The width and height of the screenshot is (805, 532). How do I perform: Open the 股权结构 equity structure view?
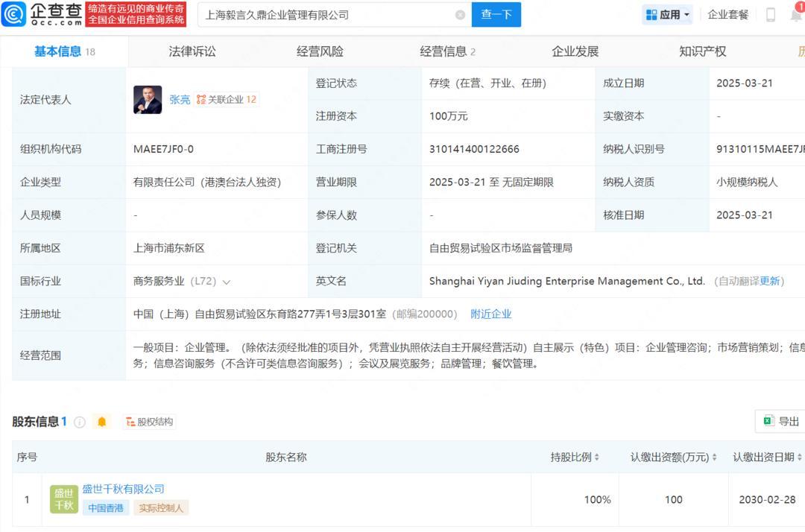[x=149, y=422]
